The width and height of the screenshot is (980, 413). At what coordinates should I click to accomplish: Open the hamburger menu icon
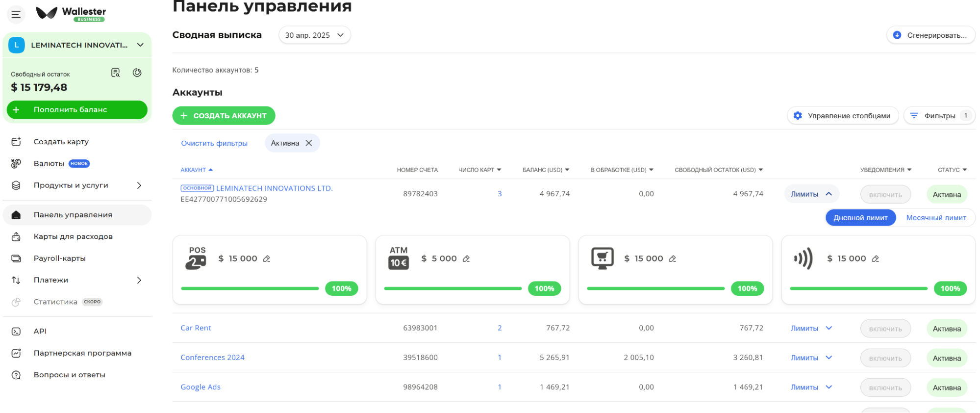[x=16, y=14]
